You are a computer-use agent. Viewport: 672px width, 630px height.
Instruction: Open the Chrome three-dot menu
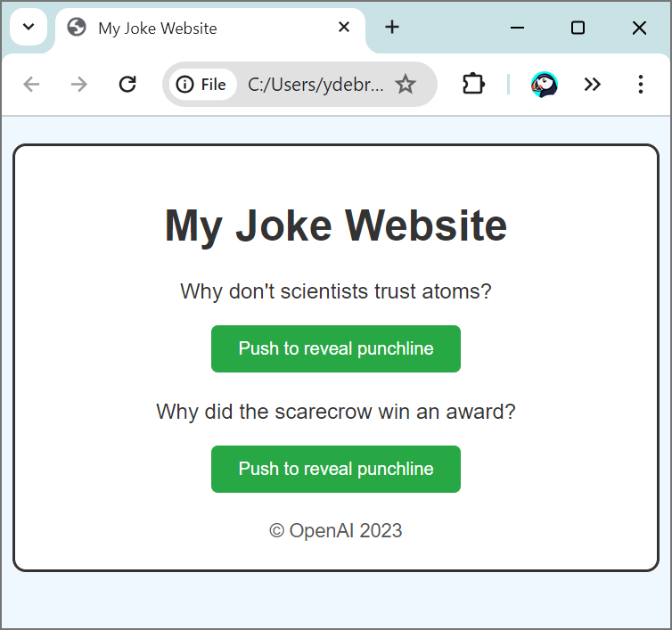point(640,85)
